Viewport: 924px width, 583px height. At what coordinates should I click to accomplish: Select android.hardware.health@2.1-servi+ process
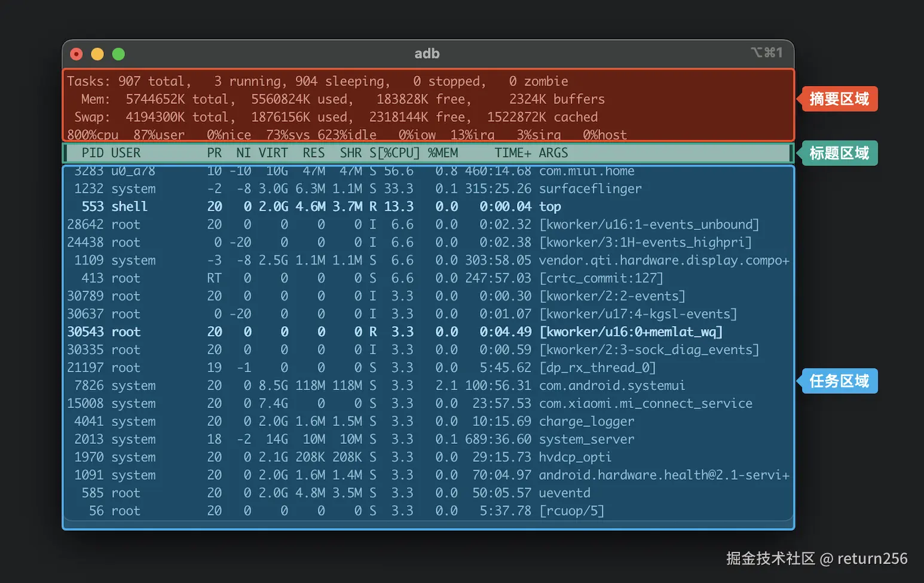point(664,475)
